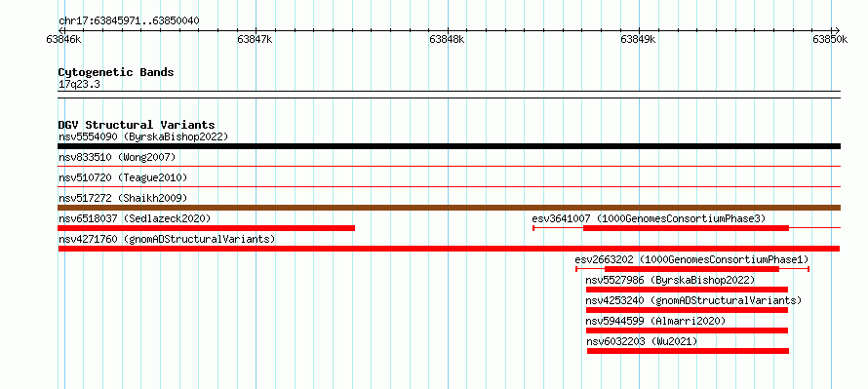Screen dimensions: 868x389
Task: Click the 63848k ruler tick label
Action: [x=447, y=39]
